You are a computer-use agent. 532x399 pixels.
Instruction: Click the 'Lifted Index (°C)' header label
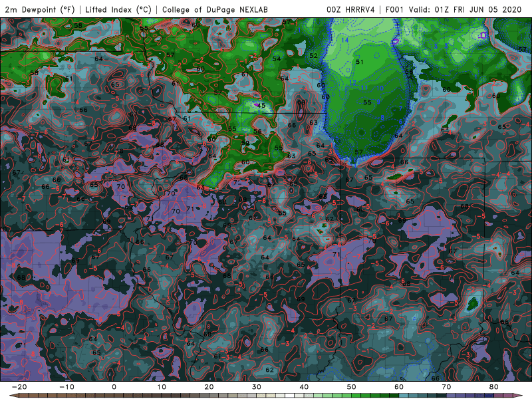(118, 9)
